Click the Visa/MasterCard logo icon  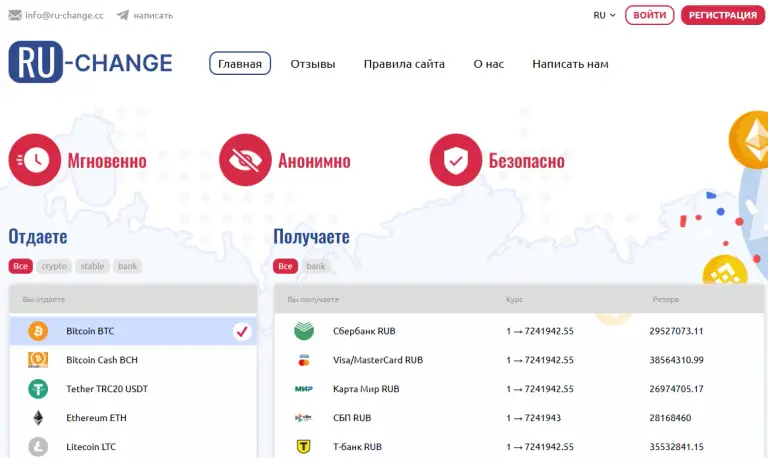(x=304, y=360)
